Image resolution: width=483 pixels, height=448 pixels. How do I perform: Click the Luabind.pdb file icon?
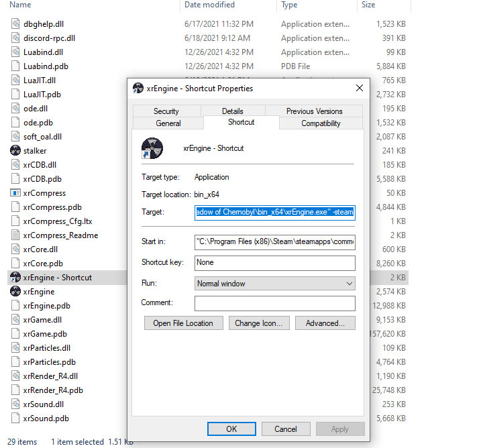point(15,66)
